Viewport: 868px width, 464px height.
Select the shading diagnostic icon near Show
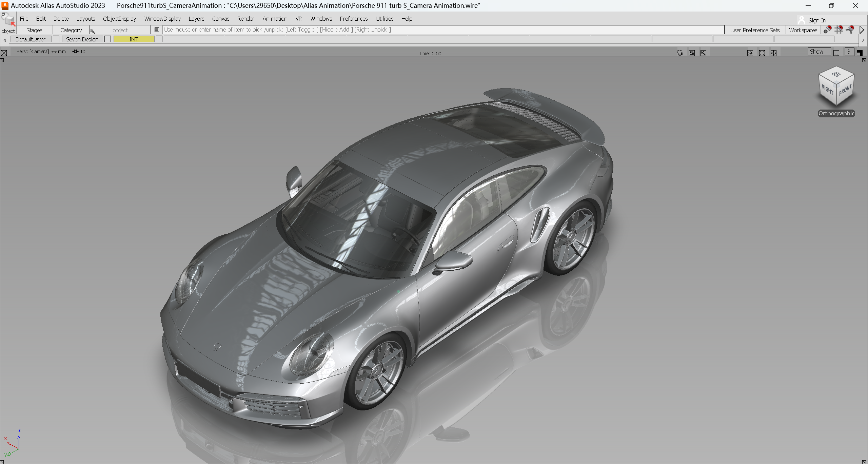pyautogui.click(x=750, y=53)
